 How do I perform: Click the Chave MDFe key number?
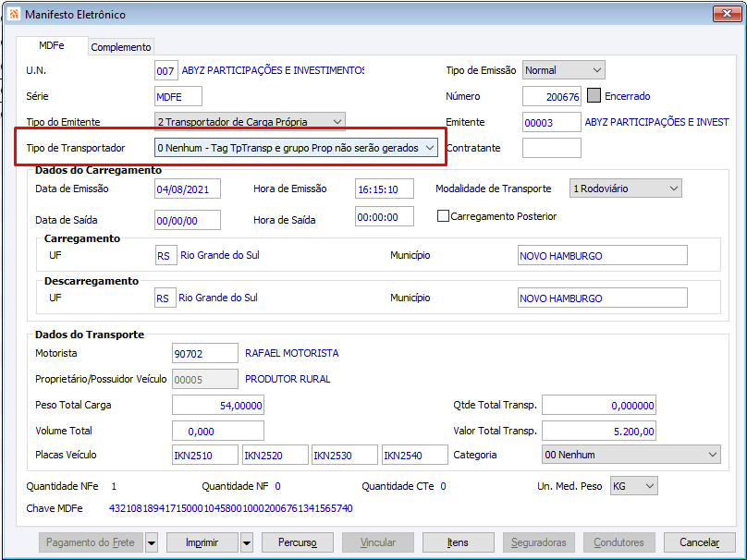click(x=231, y=508)
